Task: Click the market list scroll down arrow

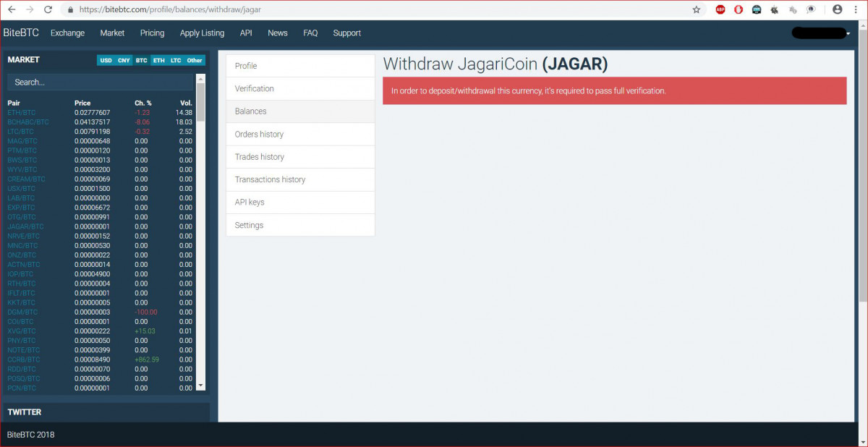Action: [x=201, y=387]
